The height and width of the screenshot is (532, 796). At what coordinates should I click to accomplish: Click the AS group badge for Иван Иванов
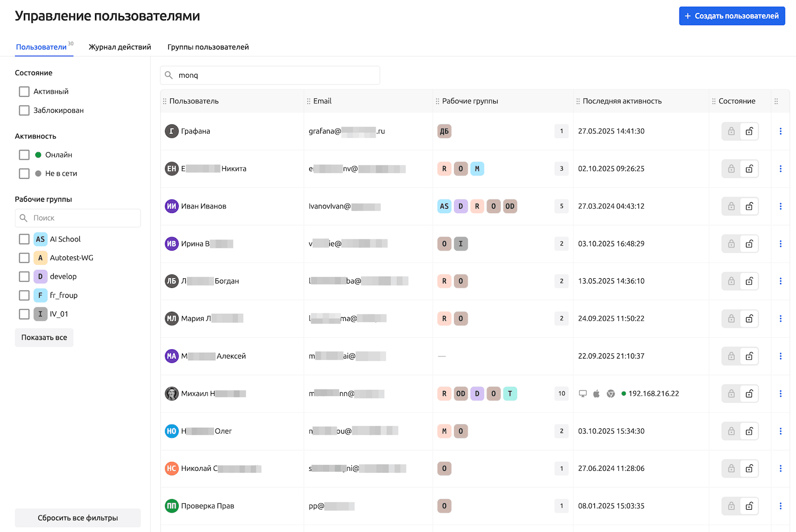point(444,206)
